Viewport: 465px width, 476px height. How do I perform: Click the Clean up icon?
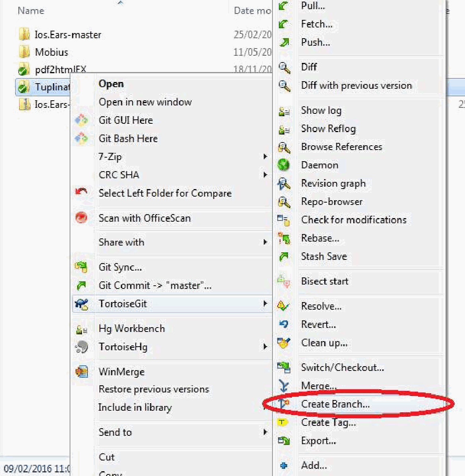(x=284, y=343)
